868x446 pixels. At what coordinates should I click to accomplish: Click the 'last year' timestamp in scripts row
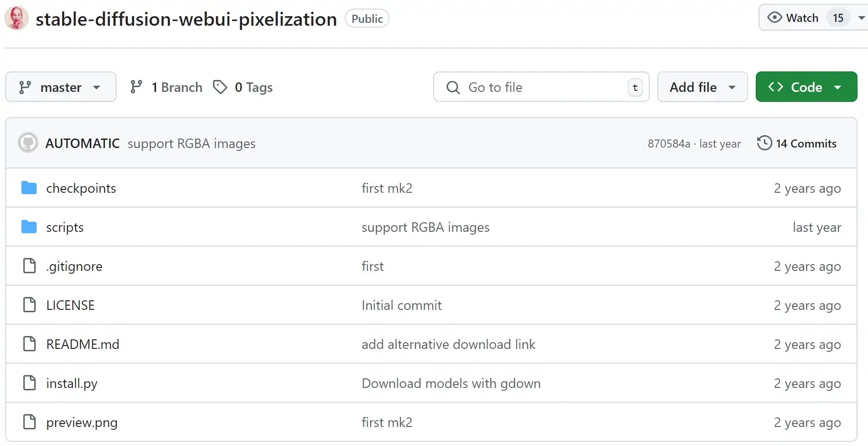coord(817,228)
